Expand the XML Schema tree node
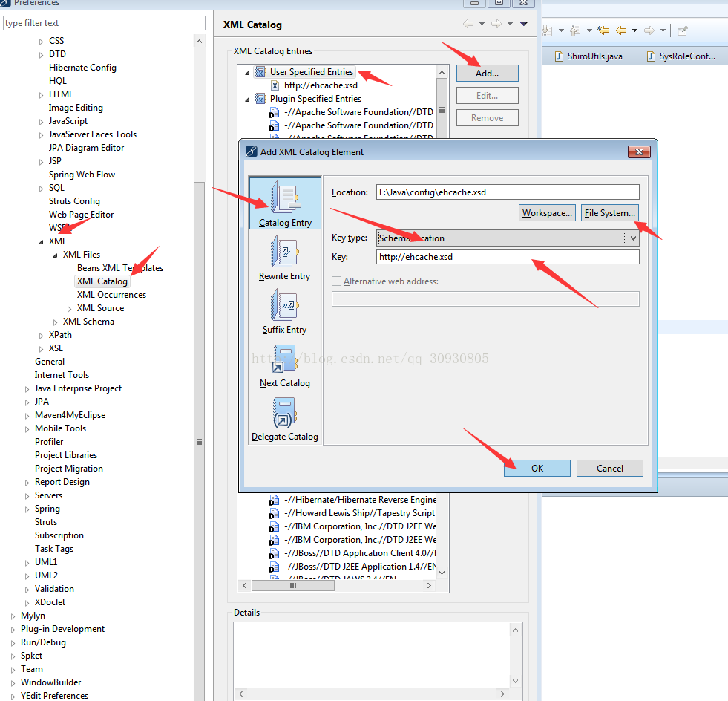Viewport: 728px width, 701px height. [55, 322]
